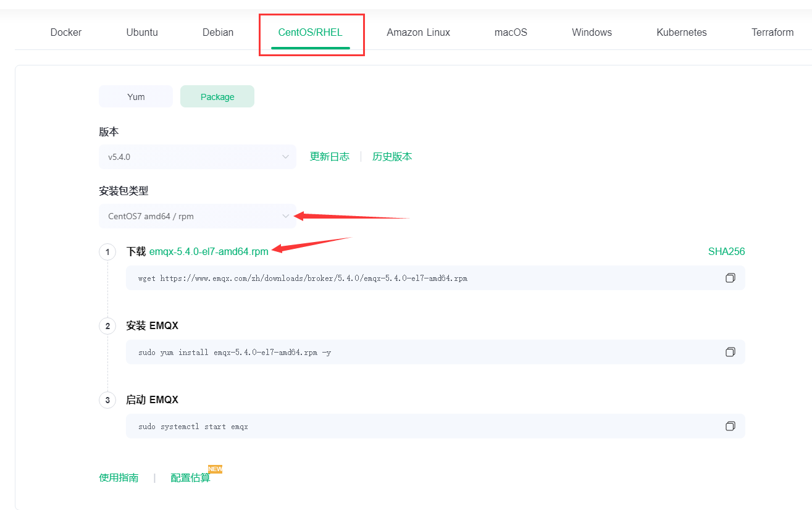Switch to the Amazon Linux tab
The height and width of the screenshot is (510, 812).
point(419,32)
